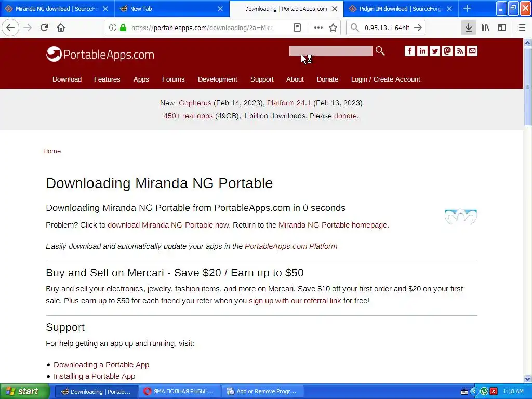Open a new tab with plus button
Image resolution: width=532 pixels, height=399 pixels.
467,8
